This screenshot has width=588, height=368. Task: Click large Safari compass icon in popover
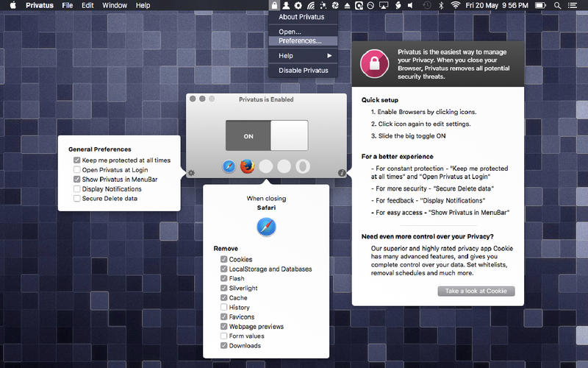coord(266,227)
